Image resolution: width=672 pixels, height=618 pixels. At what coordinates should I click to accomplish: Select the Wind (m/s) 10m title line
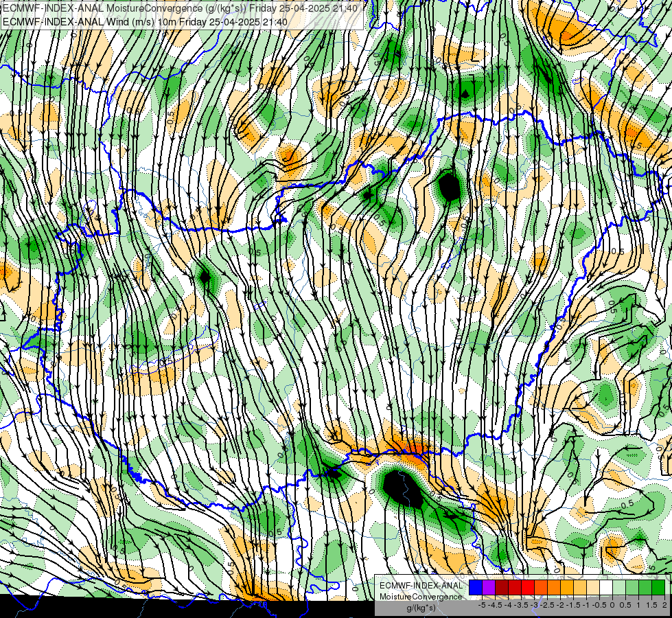point(145,21)
